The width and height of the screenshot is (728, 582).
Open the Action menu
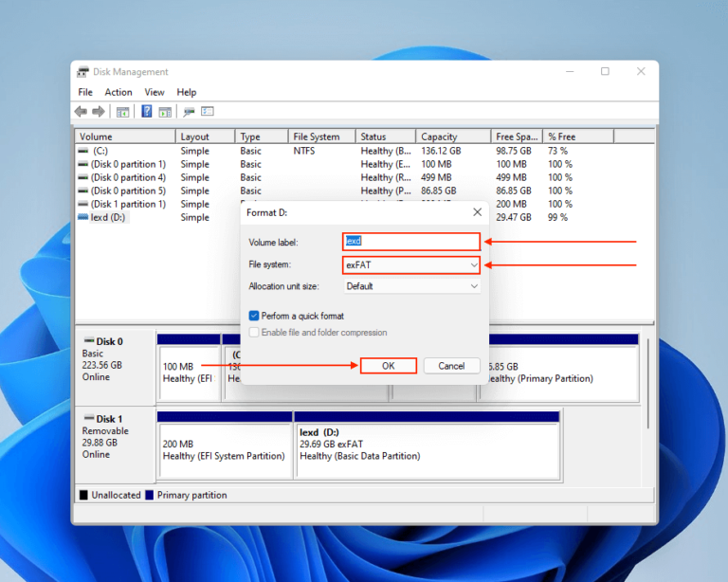[x=118, y=92]
